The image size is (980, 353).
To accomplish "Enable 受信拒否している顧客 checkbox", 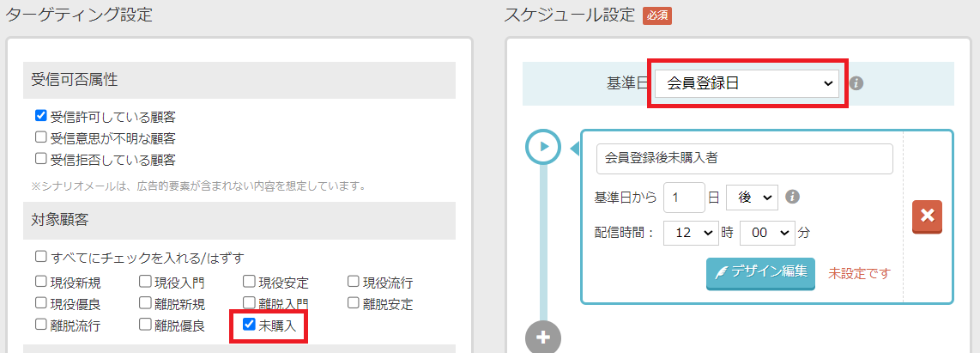I will click(40, 159).
